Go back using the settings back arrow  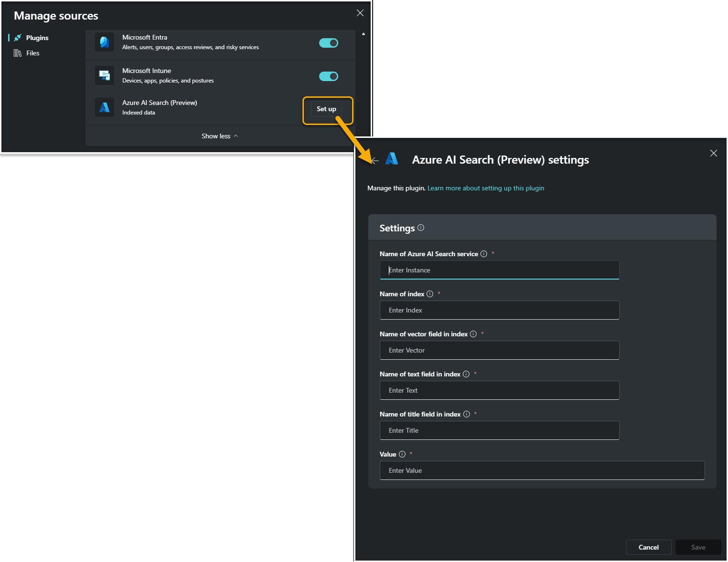pyautogui.click(x=375, y=160)
